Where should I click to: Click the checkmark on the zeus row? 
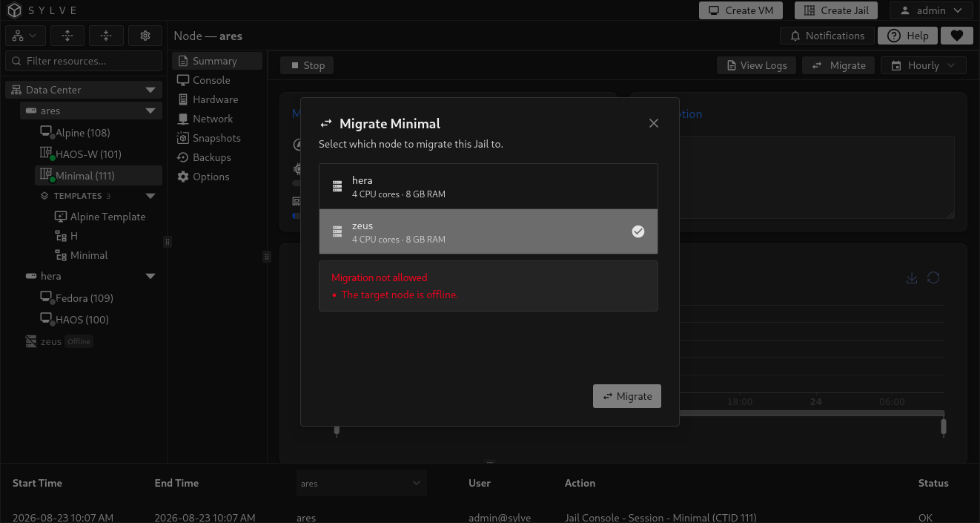click(x=638, y=231)
